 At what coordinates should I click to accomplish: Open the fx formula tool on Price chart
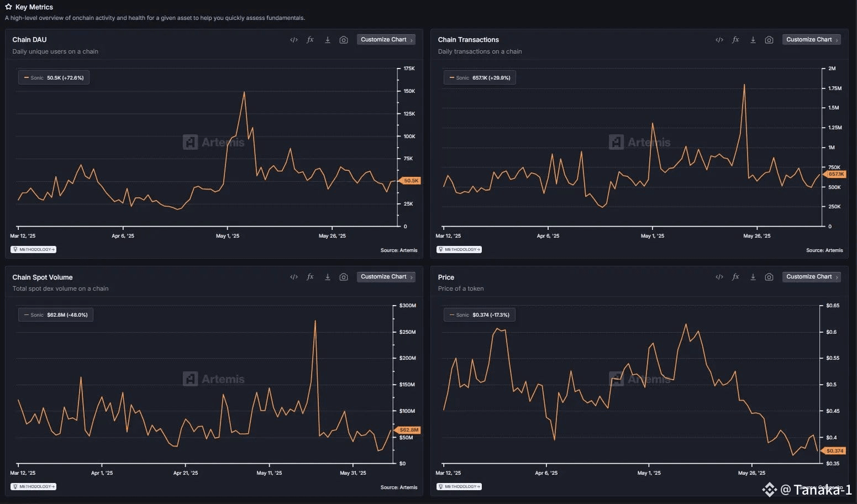(x=736, y=277)
